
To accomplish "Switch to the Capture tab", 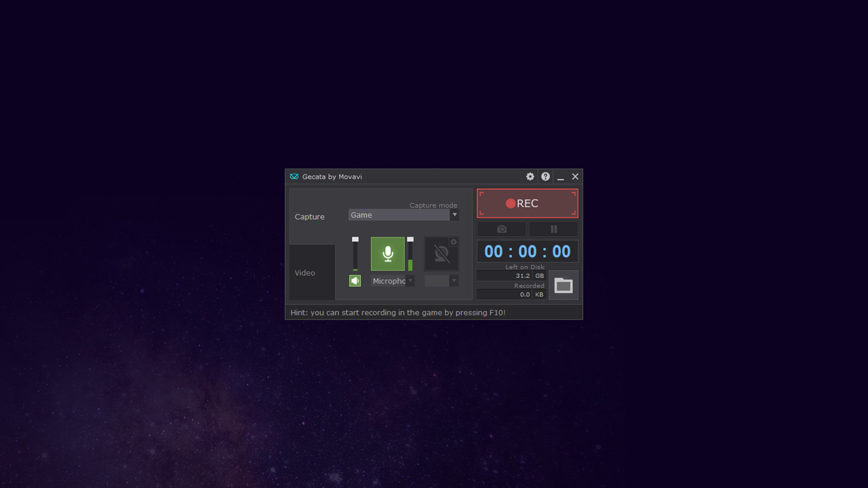I will (x=312, y=217).
